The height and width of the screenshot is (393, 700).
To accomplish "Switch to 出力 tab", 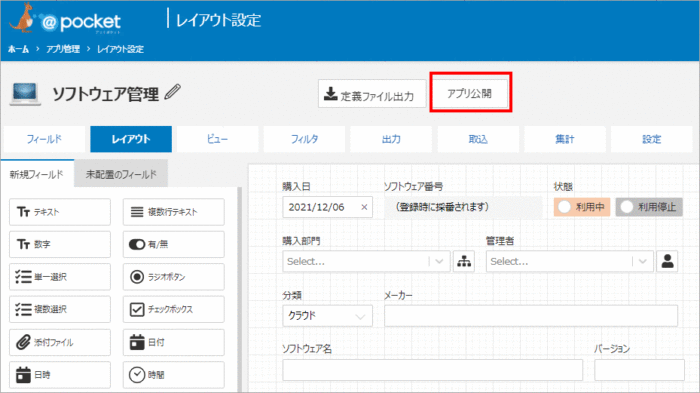I will pos(391,139).
